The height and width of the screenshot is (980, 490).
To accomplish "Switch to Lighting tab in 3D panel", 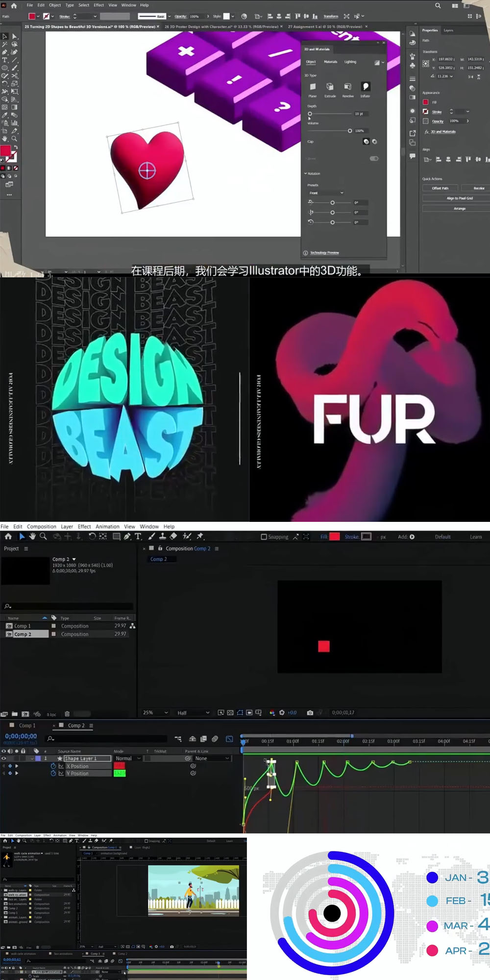I will (x=350, y=62).
